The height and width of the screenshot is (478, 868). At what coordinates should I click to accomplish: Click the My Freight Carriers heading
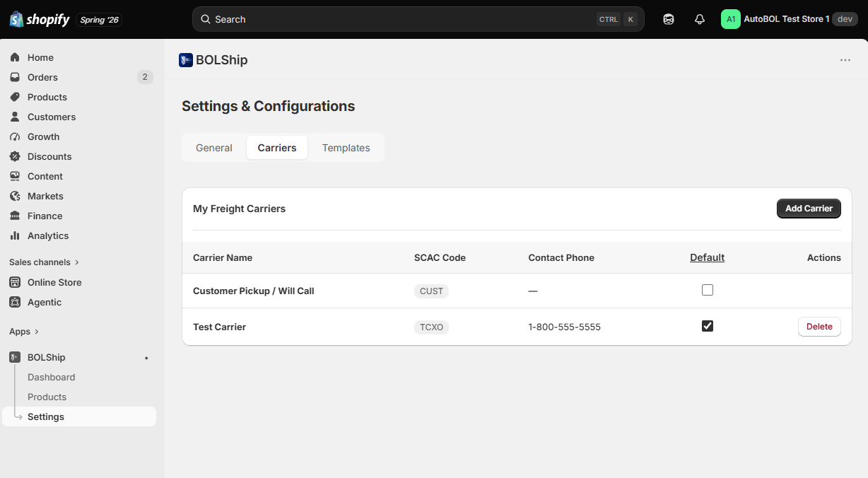click(240, 209)
